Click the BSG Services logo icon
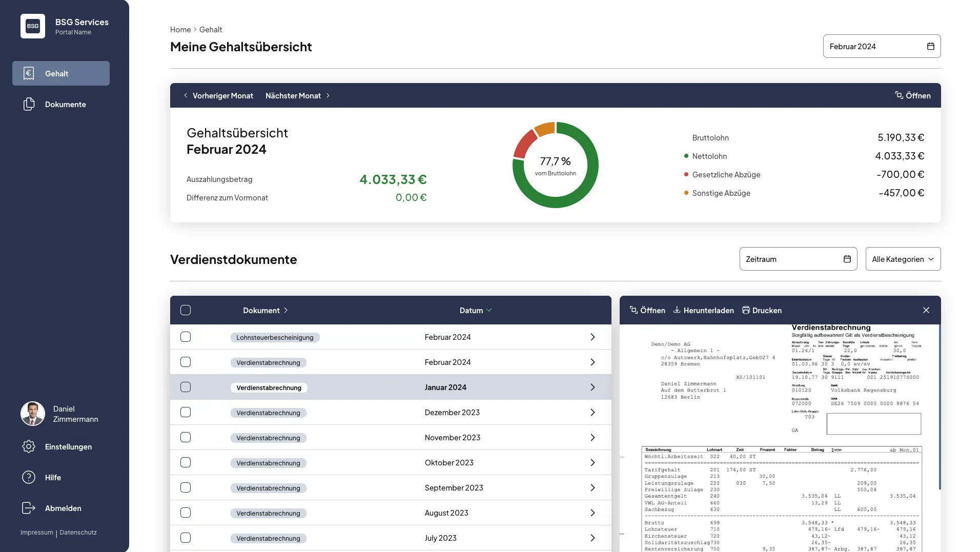This screenshot has height=552, width=980. [33, 26]
